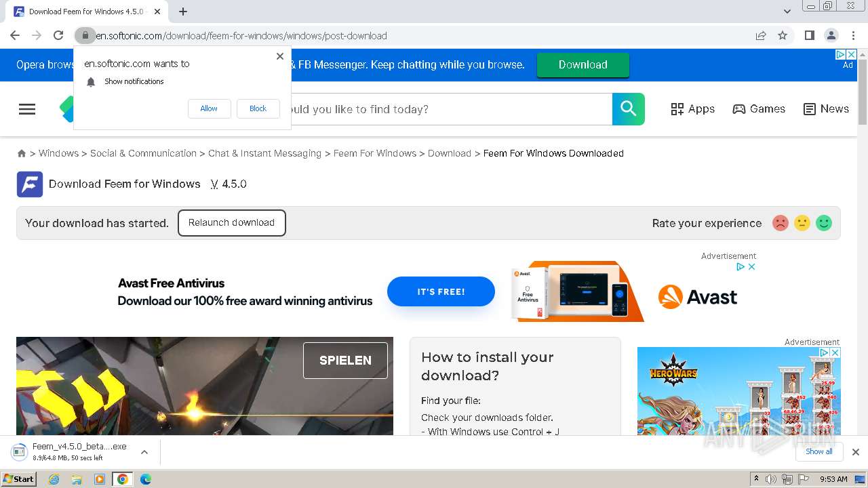The width and height of the screenshot is (868, 488).
Task: Click the Softonic search field
Action: (451, 109)
